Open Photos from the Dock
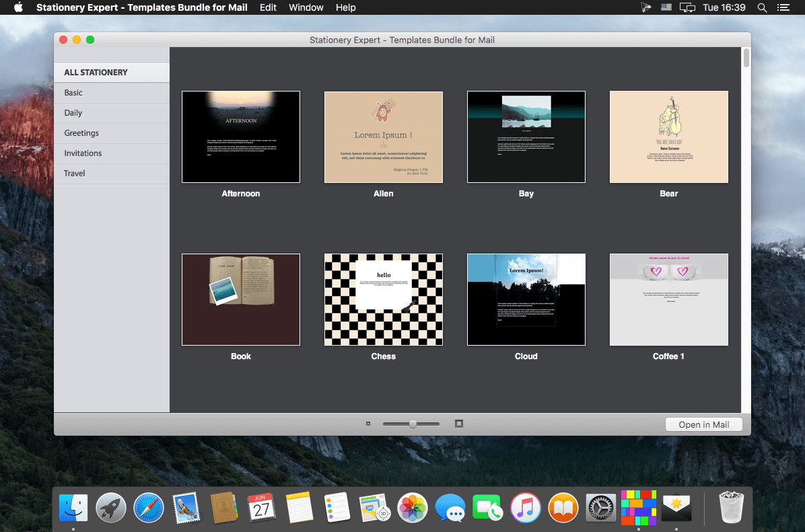 pos(412,508)
